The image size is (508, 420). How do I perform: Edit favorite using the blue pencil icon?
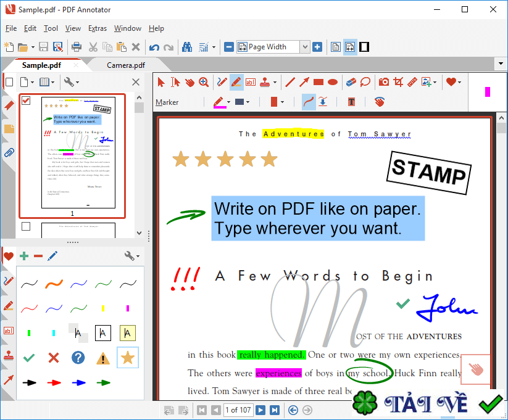pos(52,256)
